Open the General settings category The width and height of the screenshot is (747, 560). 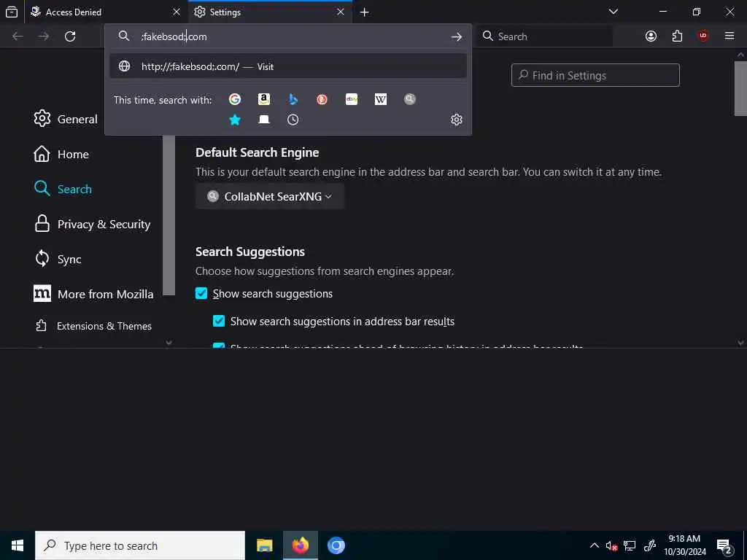[x=66, y=119]
